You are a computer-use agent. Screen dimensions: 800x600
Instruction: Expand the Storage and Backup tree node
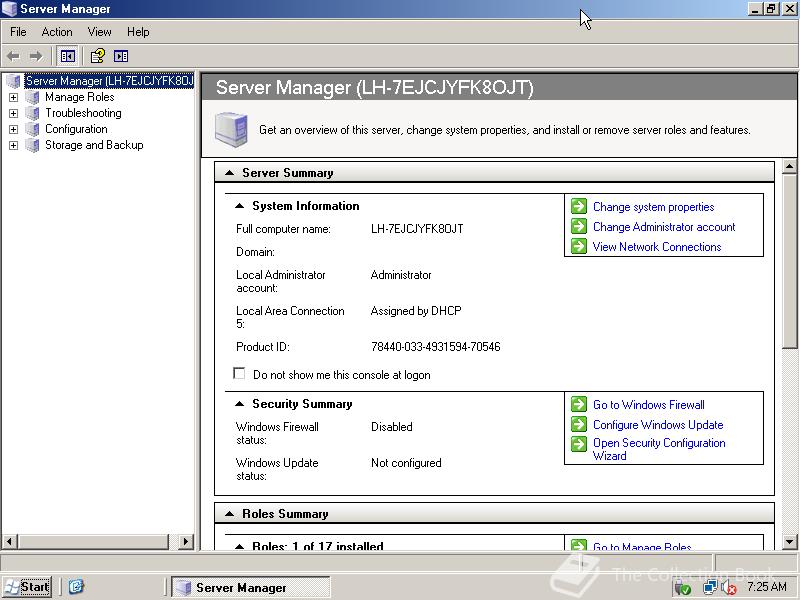(x=14, y=145)
